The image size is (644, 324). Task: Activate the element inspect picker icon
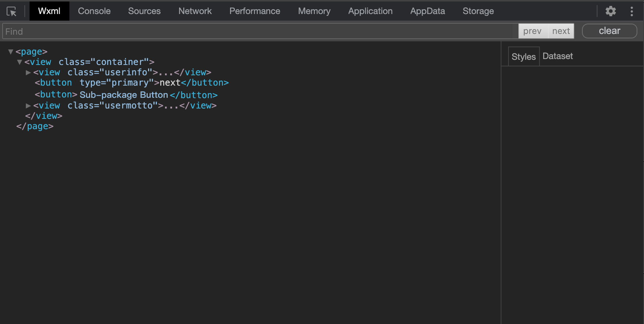pyautogui.click(x=11, y=11)
